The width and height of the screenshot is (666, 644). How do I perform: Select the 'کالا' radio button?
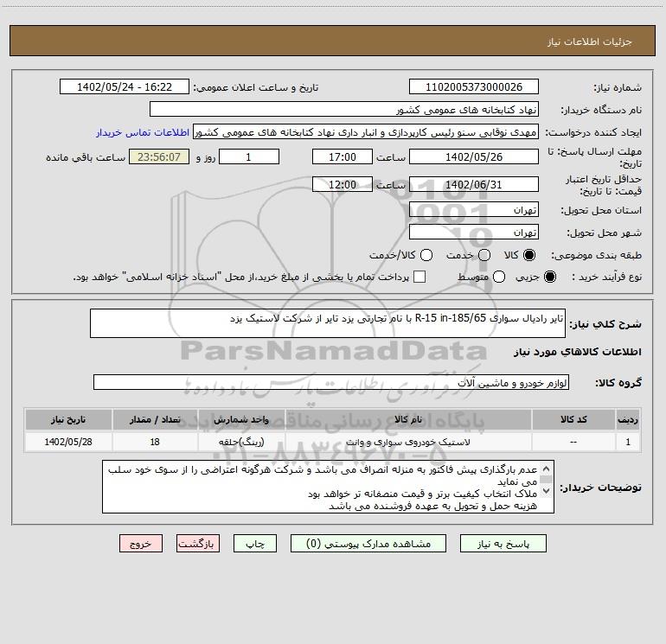[529, 255]
